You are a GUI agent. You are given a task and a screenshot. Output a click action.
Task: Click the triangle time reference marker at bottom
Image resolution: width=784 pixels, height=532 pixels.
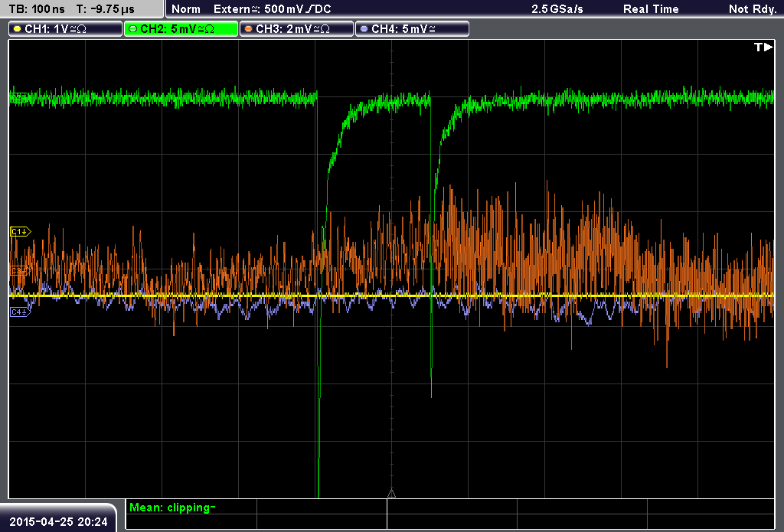[391, 494]
